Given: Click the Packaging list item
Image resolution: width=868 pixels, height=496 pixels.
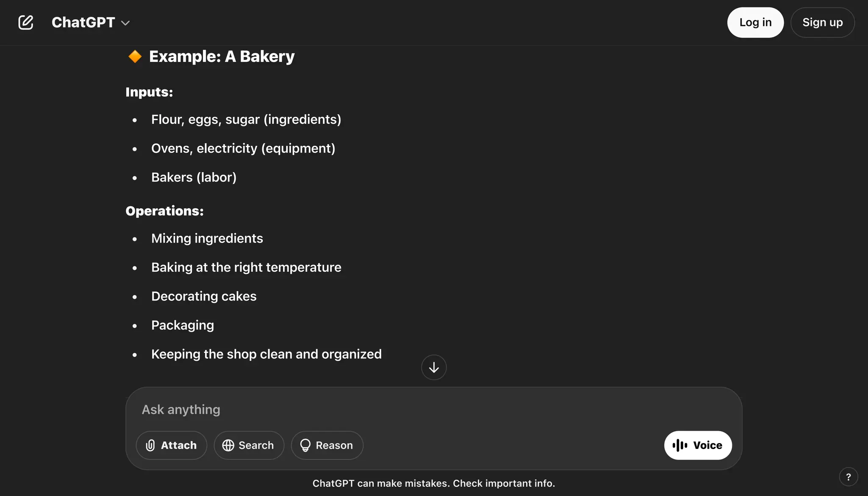Looking at the screenshot, I should tap(182, 325).
